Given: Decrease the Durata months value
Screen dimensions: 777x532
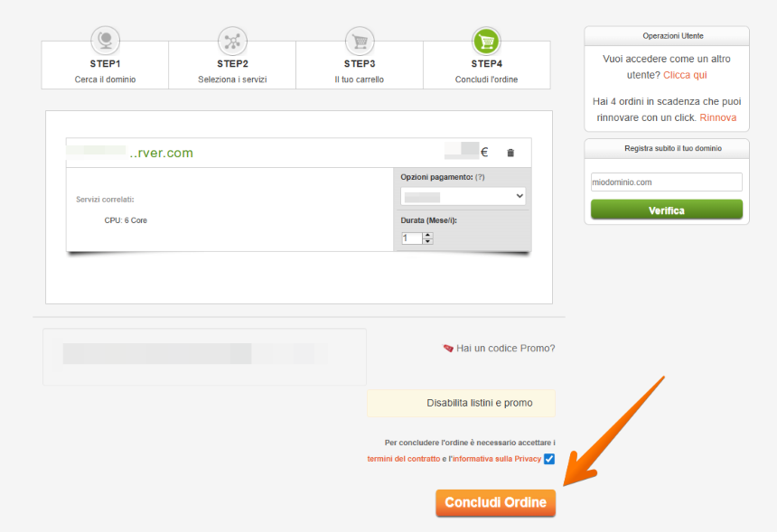Looking at the screenshot, I should tap(428, 241).
